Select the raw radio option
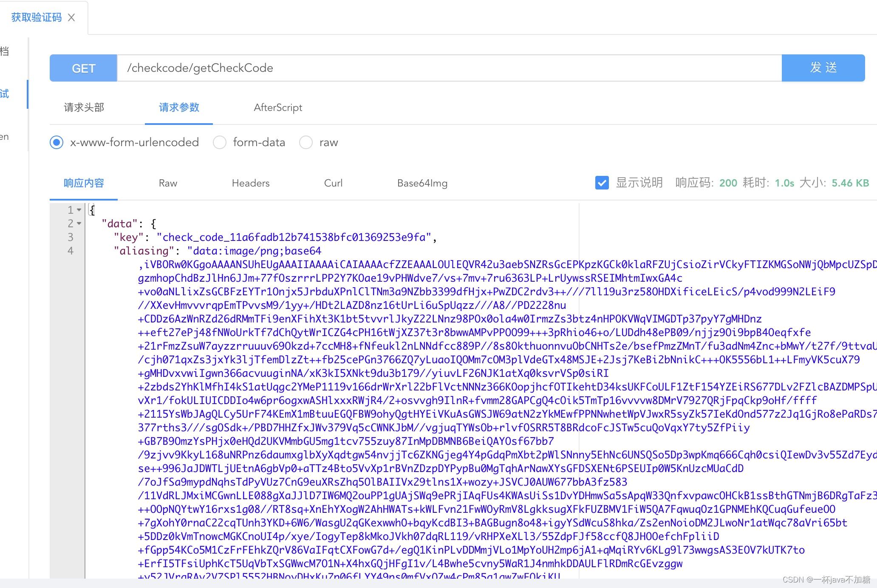Viewport: 877px width, 588px height. click(306, 142)
